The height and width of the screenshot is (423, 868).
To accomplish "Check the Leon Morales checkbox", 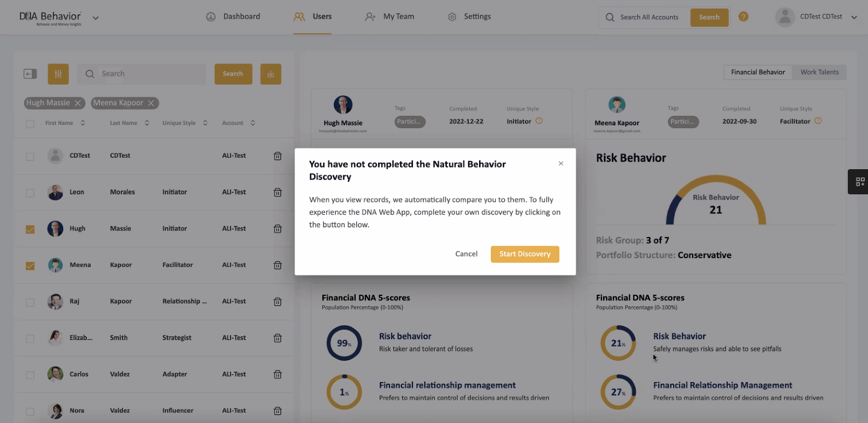I will pyautogui.click(x=30, y=193).
